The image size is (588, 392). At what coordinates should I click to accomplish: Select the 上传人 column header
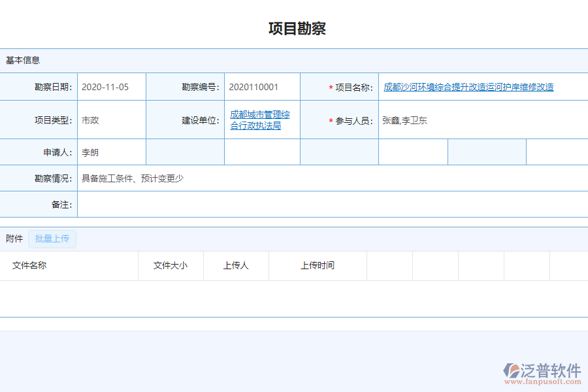coord(236,265)
